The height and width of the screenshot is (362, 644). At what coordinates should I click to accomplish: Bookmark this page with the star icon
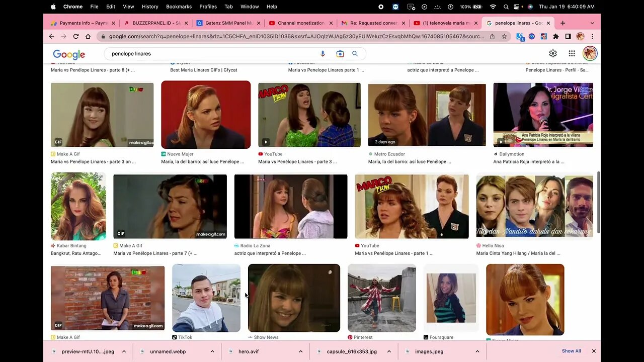504,37
